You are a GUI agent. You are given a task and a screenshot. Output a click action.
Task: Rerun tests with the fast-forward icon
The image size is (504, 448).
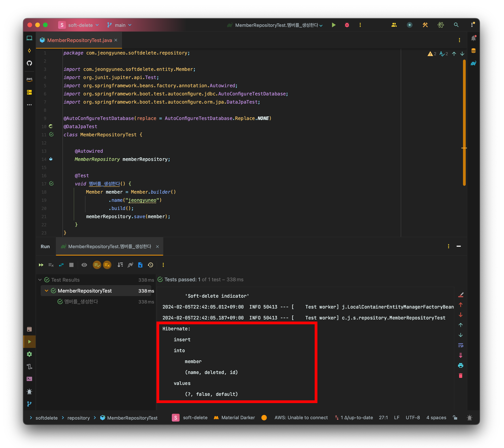(41, 265)
